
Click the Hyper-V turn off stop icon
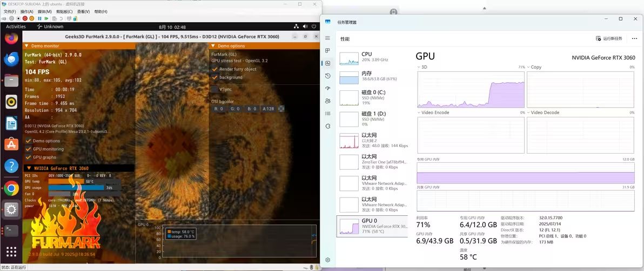pyautogui.click(x=18, y=18)
